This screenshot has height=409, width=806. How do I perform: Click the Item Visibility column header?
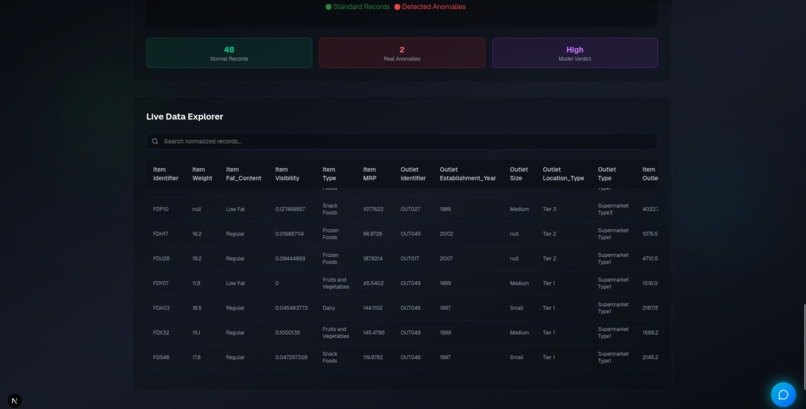coord(287,174)
